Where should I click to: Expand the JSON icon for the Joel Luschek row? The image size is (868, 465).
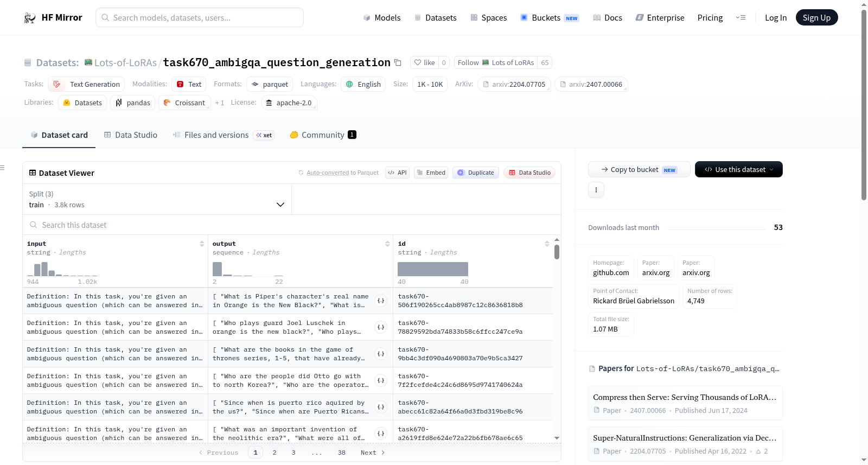(x=381, y=327)
